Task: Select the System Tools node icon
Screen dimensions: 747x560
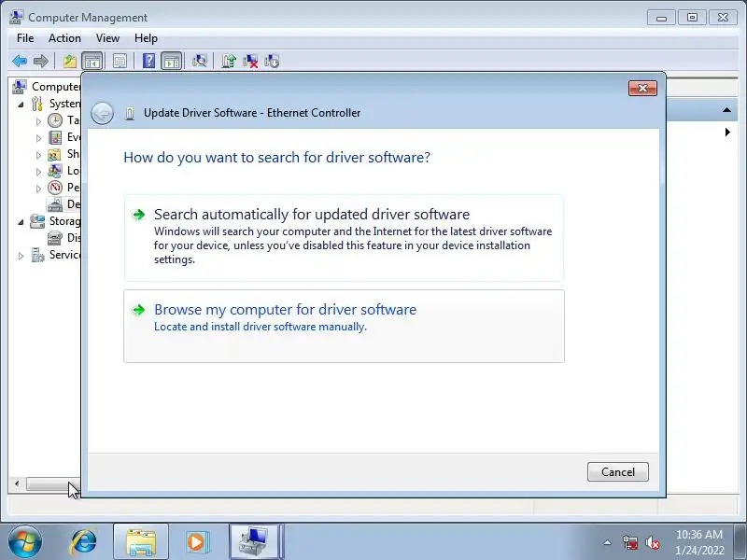Action: 37,104
